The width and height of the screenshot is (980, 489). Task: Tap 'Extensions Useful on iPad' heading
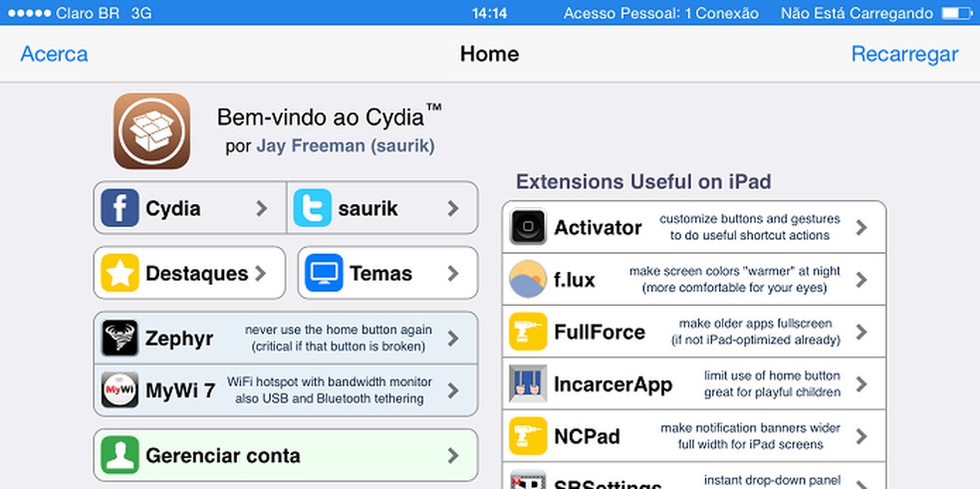pyautogui.click(x=643, y=182)
